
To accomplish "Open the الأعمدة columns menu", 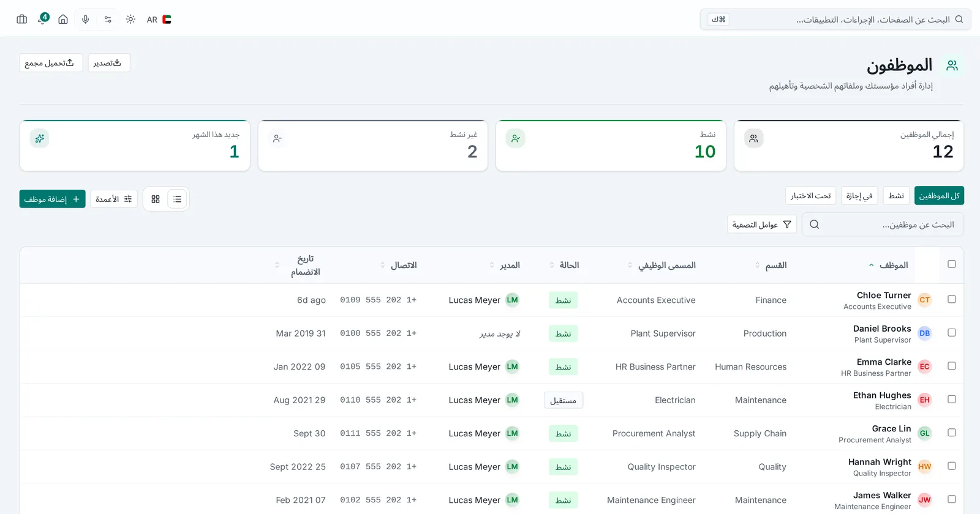I will [114, 199].
